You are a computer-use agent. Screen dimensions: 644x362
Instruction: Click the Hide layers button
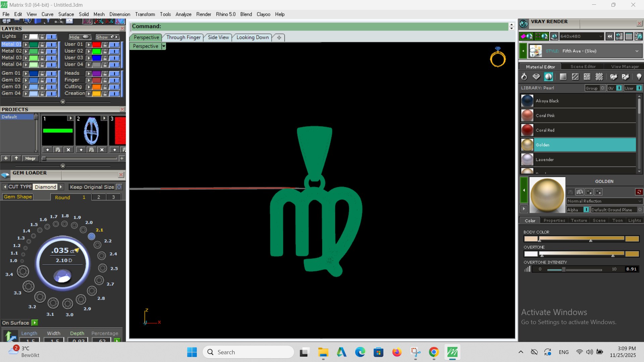click(x=79, y=37)
